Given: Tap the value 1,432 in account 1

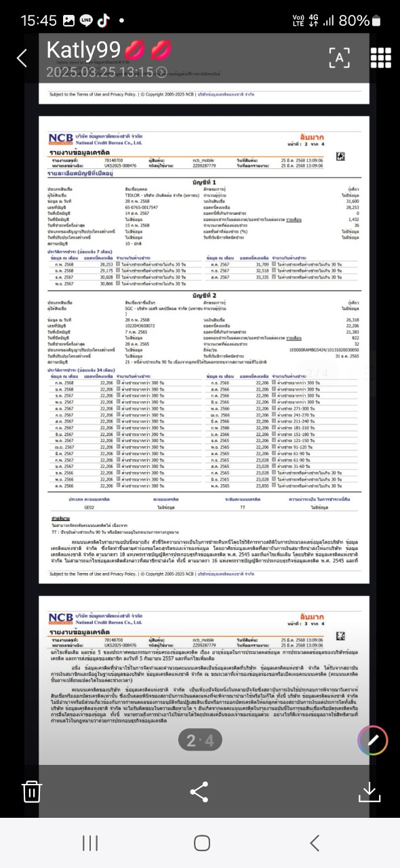Looking at the screenshot, I should [x=353, y=220].
